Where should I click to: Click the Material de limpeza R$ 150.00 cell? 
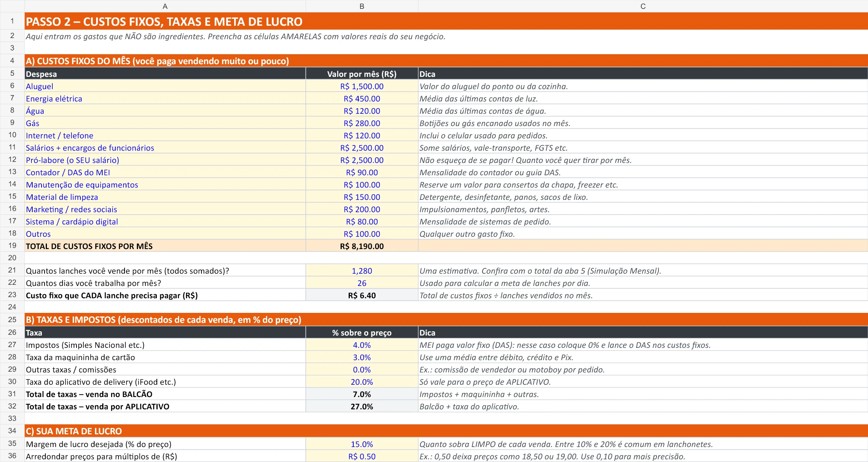(x=362, y=197)
